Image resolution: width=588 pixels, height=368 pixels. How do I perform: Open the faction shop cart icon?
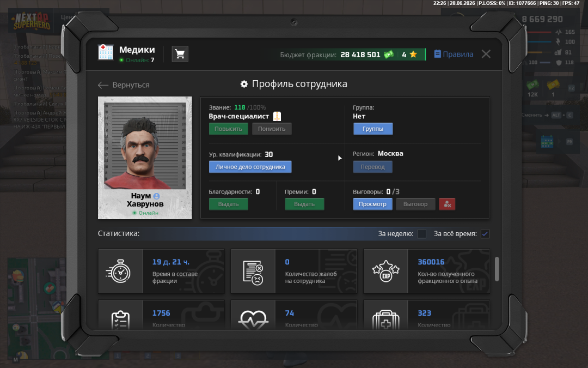180,54
